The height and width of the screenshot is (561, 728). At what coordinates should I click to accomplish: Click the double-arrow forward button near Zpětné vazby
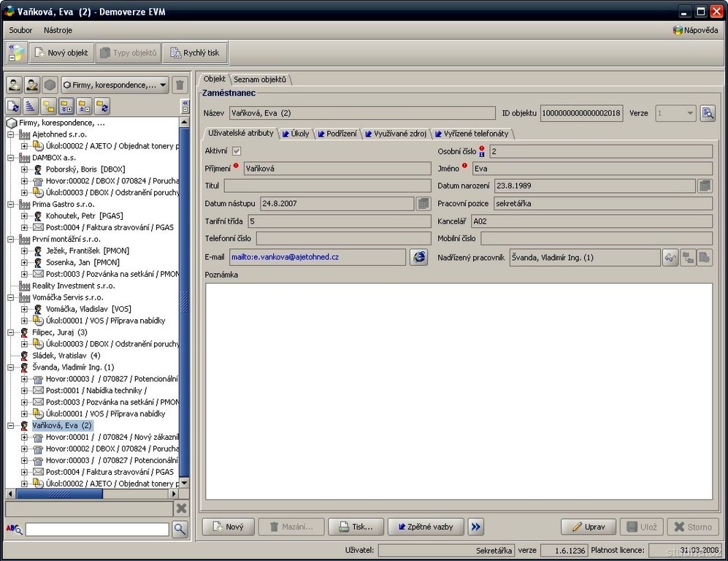(x=476, y=527)
